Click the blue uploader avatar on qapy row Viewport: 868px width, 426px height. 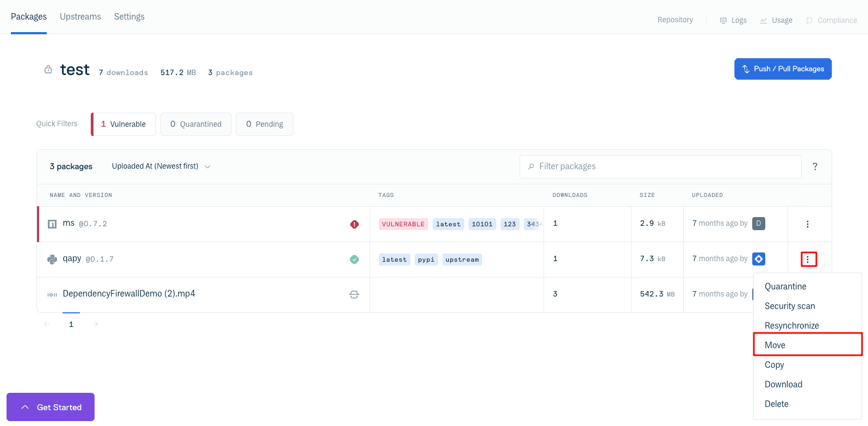click(x=758, y=259)
